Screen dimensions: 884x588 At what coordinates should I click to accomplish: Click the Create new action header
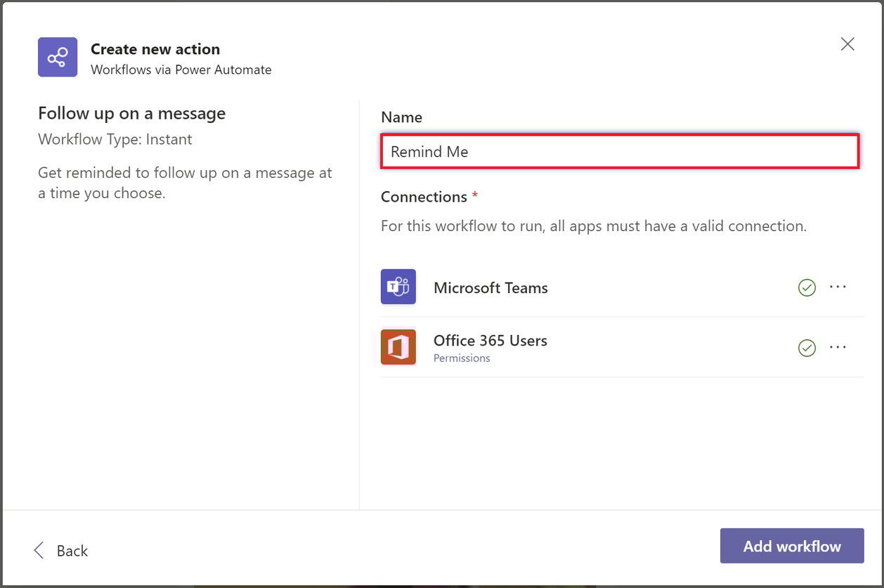pyautogui.click(x=155, y=49)
